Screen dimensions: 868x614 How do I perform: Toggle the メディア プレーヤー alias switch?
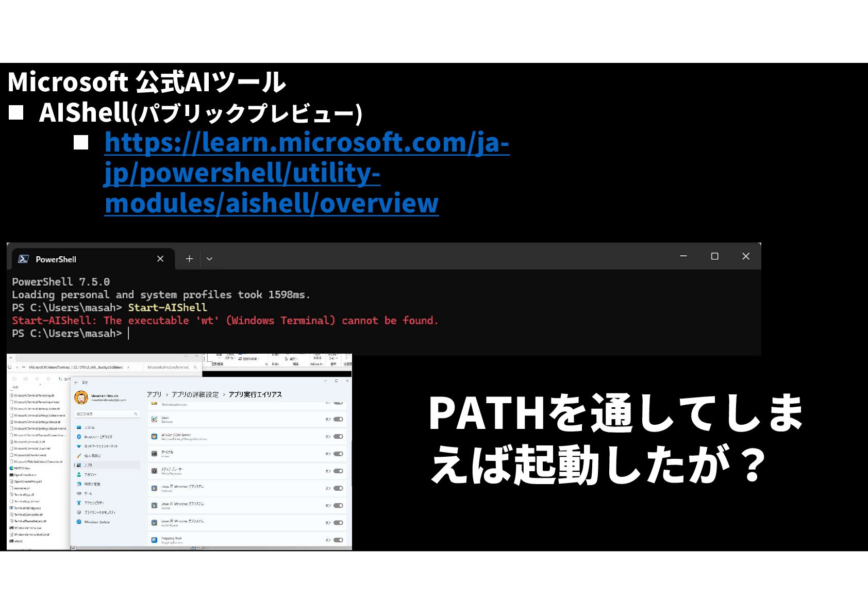[338, 471]
